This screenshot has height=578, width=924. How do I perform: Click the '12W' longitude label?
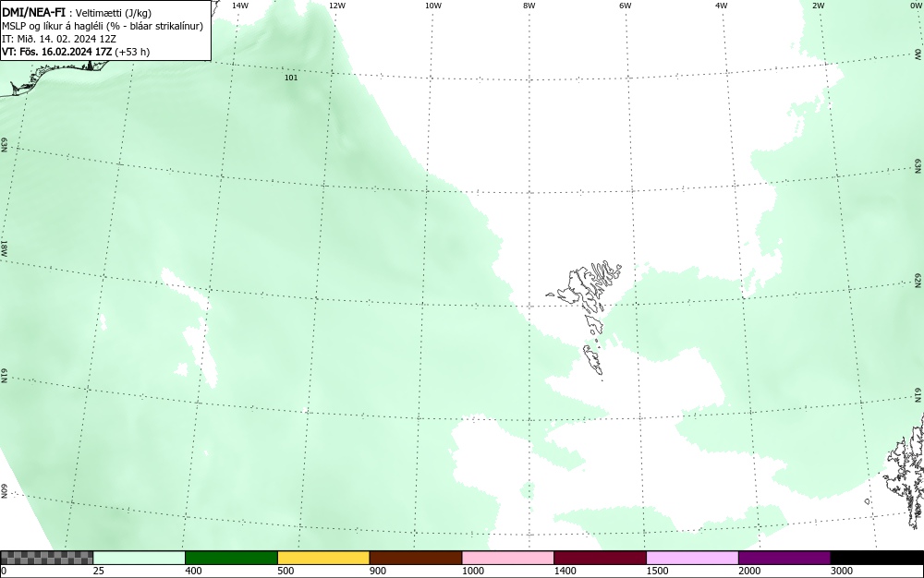pos(337,6)
